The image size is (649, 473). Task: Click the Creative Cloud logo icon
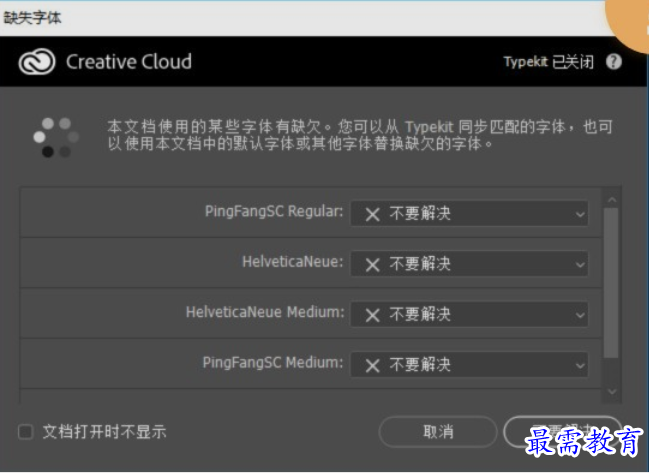pyautogui.click(x=36, y=62)
